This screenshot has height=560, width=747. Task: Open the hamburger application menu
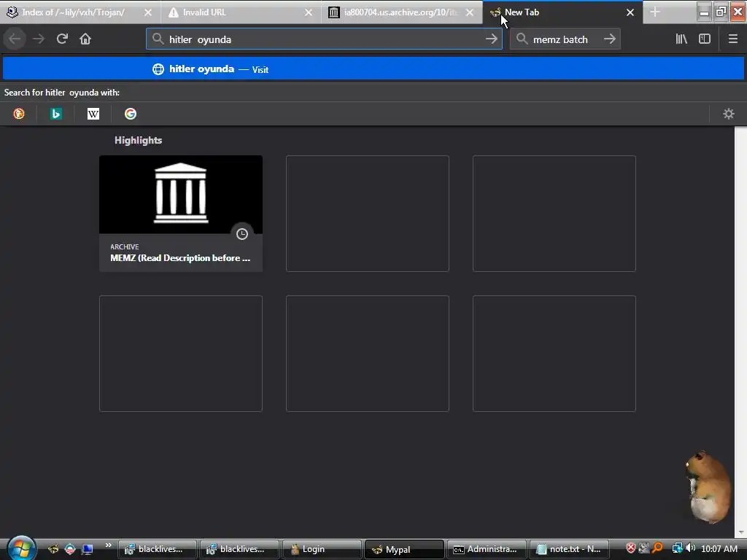pyautogui.click(x=732, y=39)
